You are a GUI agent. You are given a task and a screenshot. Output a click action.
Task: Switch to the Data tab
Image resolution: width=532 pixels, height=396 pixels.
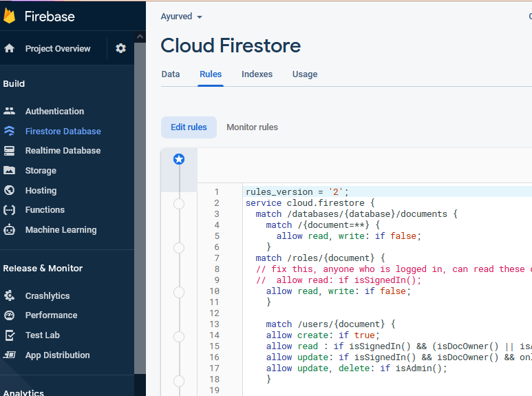tap(171, 74)
